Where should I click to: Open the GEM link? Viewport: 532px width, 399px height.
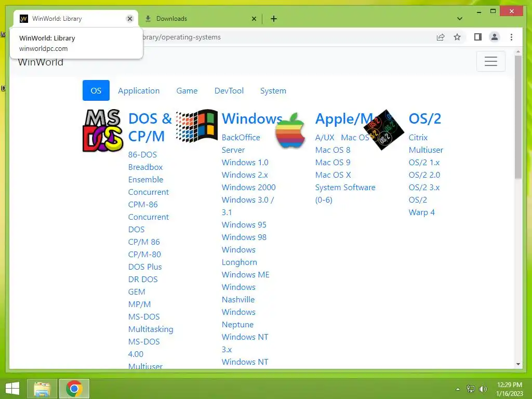click(137, 292)
